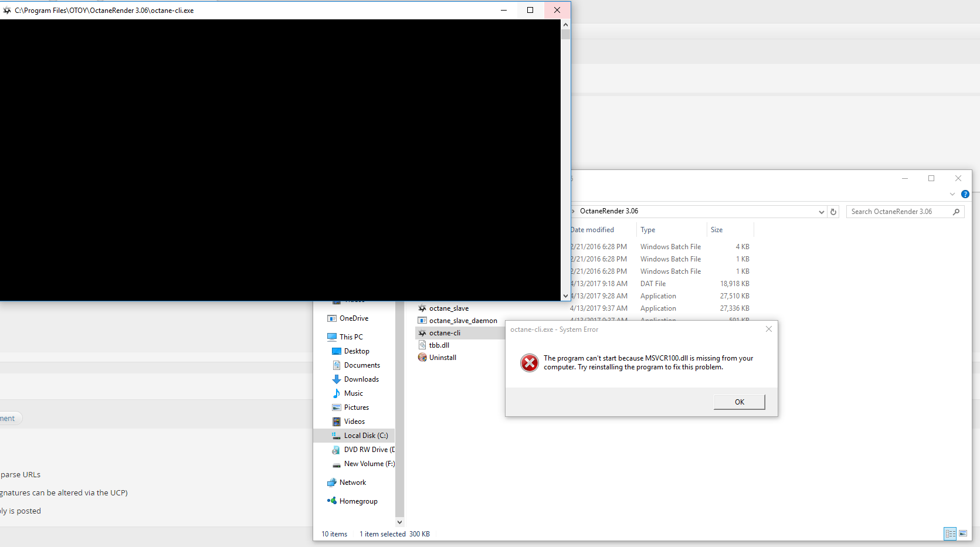This screenshot has width=980, height=547.
Task: Open the DVD RW Drive in sidebar
Action: click(369, 450)
